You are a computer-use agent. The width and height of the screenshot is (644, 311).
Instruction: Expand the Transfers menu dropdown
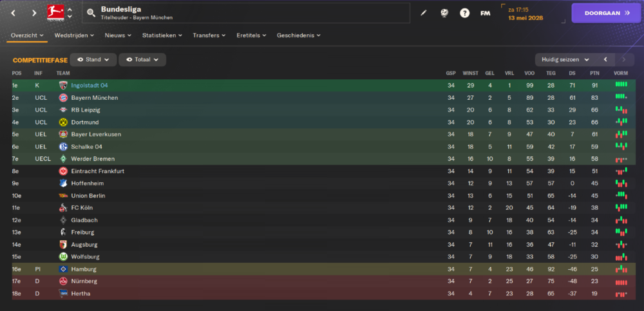click(x=209, y=35)
